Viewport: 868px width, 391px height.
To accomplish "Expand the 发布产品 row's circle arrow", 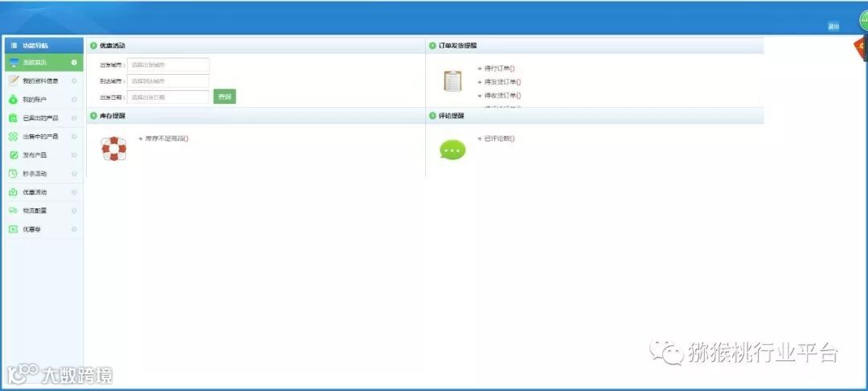I will (74, 155).
